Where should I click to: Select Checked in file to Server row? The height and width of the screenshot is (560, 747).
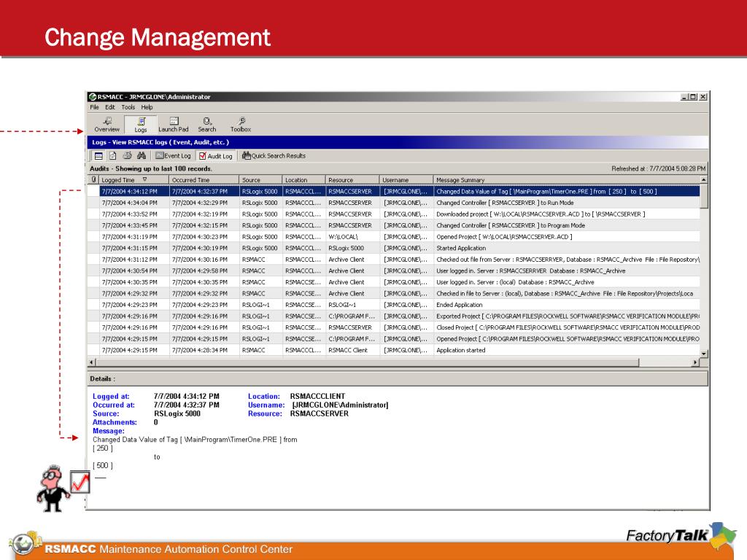393,294
